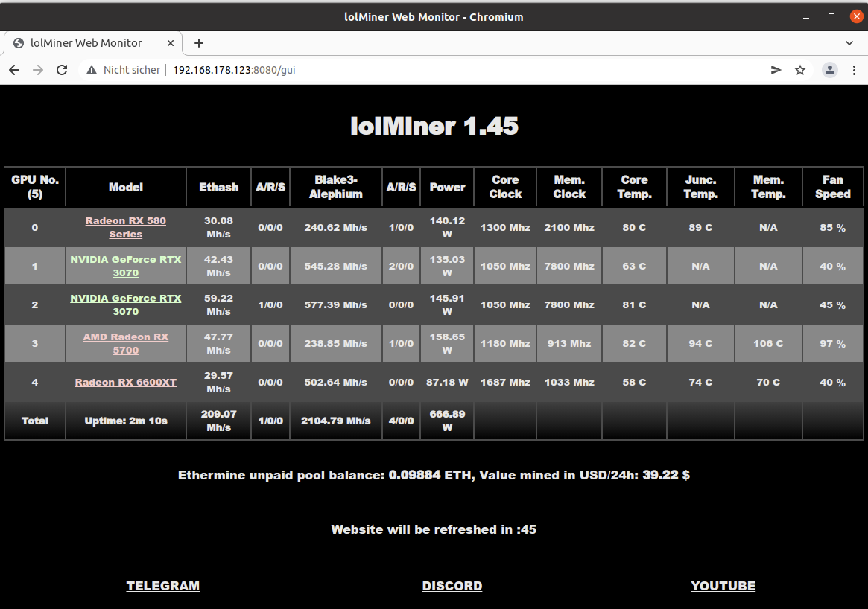Open the YOUTUBE link

[723, 586]
